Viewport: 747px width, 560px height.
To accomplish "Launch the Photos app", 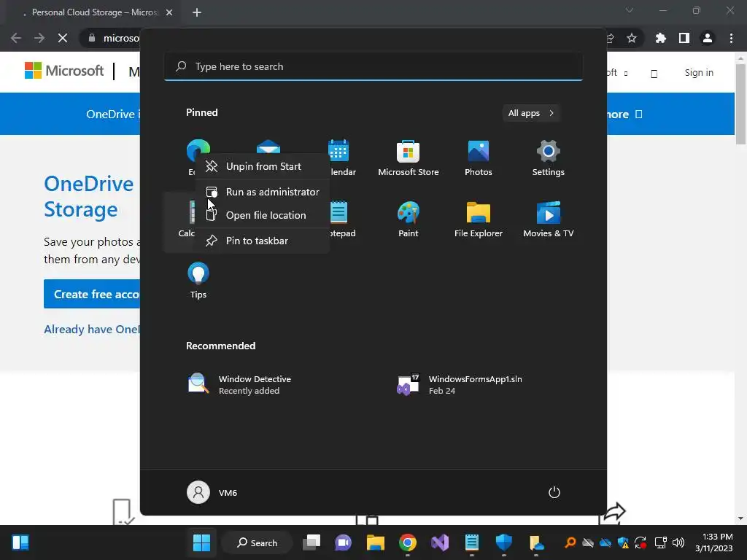I will click(479, 158).
